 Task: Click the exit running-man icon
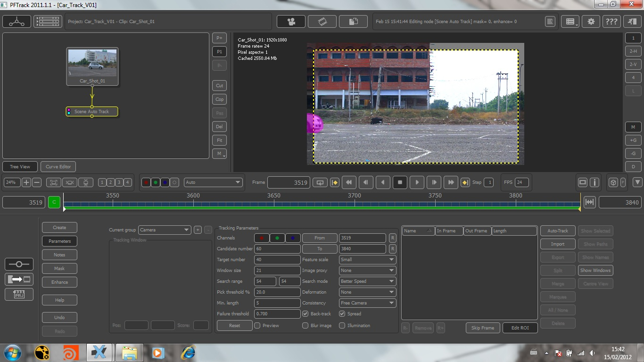click(x=631, y=21)
